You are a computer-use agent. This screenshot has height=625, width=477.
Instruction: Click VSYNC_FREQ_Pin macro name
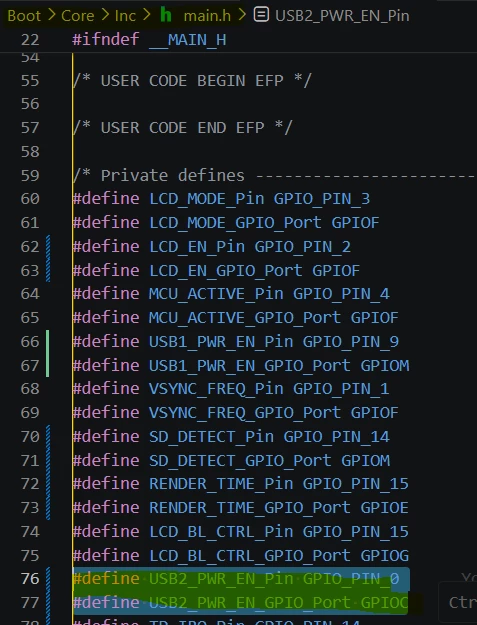click(x=216, y=389)
